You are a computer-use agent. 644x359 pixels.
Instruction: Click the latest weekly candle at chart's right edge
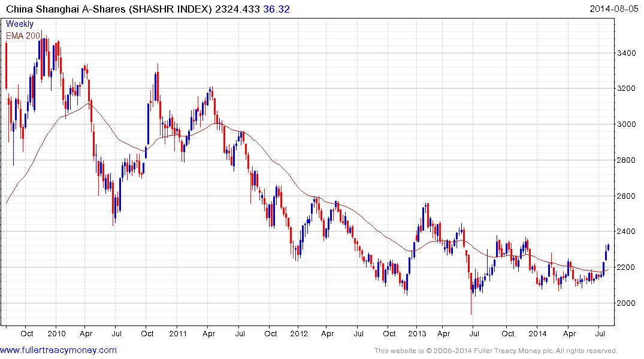(x=608, y=247)
